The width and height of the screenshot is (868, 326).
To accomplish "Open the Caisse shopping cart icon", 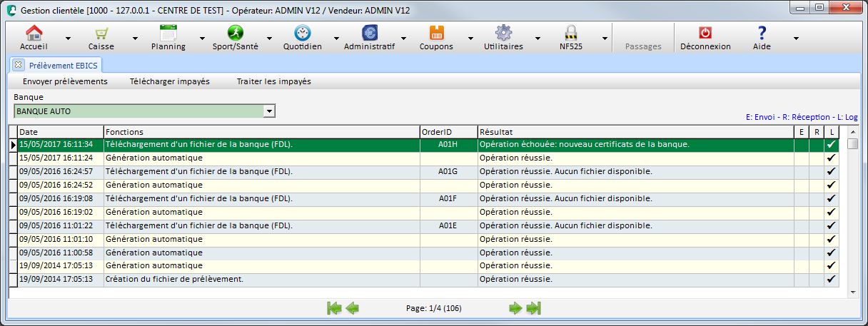I will (x=101, y=33).
